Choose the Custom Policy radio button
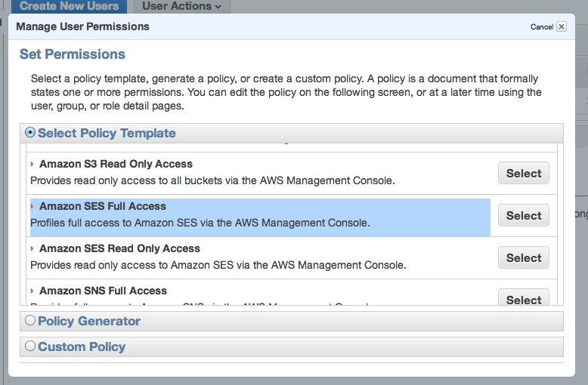The image size is (588, 385). coord(30,346)
